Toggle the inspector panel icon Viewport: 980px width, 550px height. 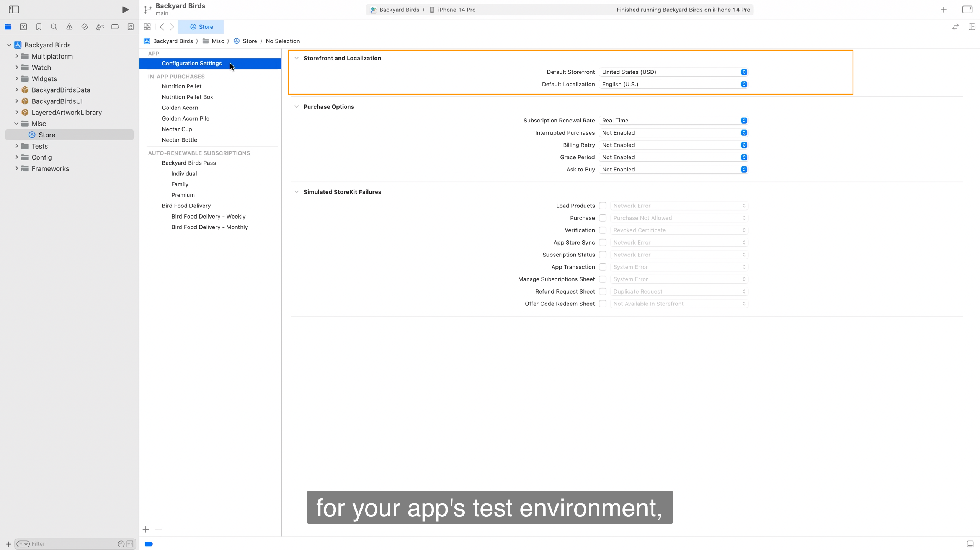[x=967, y=10]
